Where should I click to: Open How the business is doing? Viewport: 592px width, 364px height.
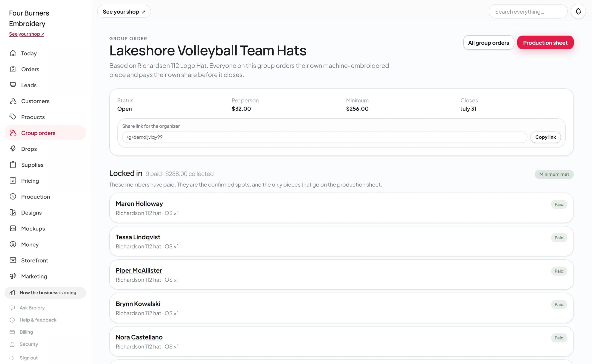pyautogui.click(x=45, y=293)
